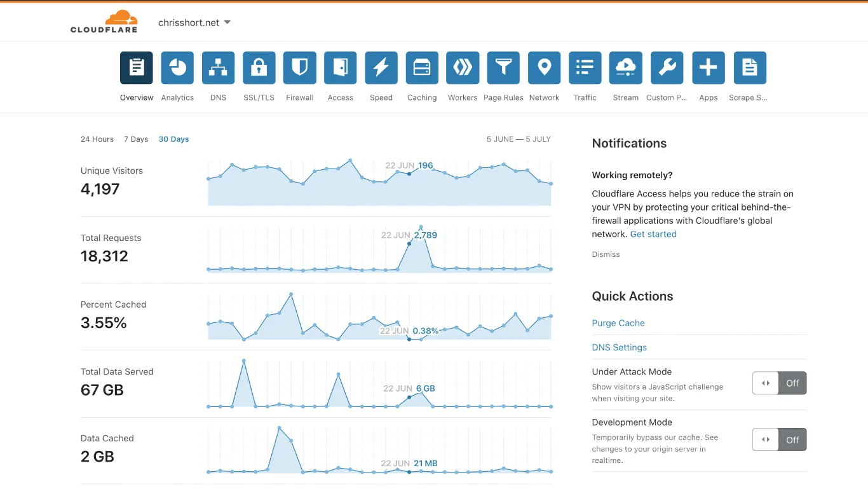This screenshot has height=489, width=868.
Task: Open the SSL/TLS padlock icon
Action: tap(259, 68)
